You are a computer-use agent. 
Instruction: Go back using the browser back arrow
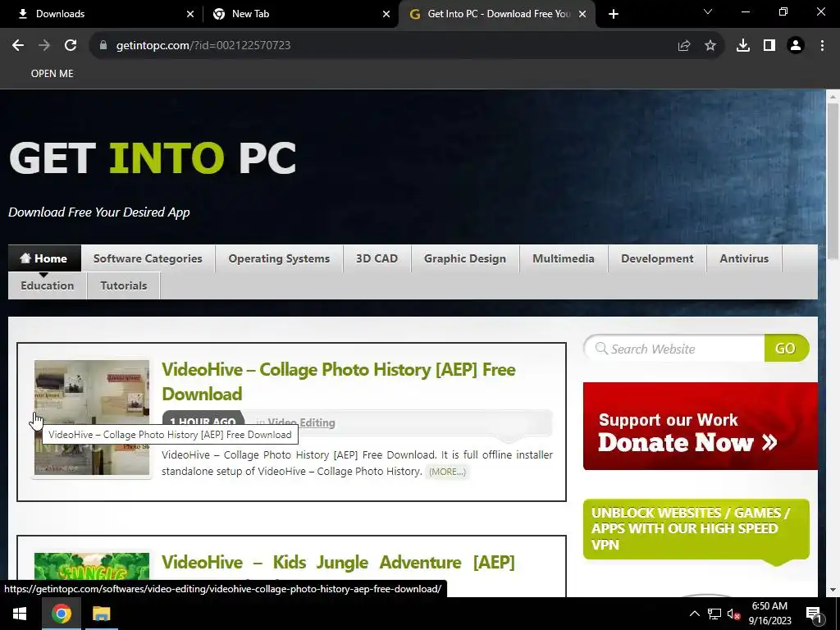pos(18,46)
